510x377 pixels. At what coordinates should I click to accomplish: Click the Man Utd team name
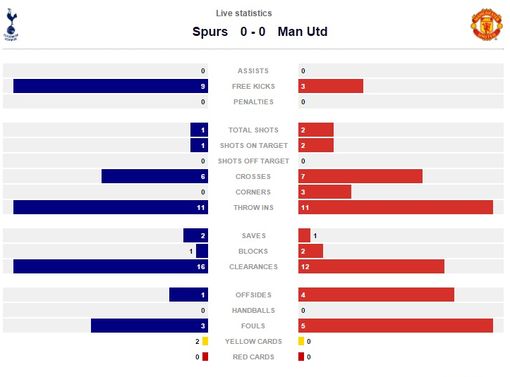(303, 32)
